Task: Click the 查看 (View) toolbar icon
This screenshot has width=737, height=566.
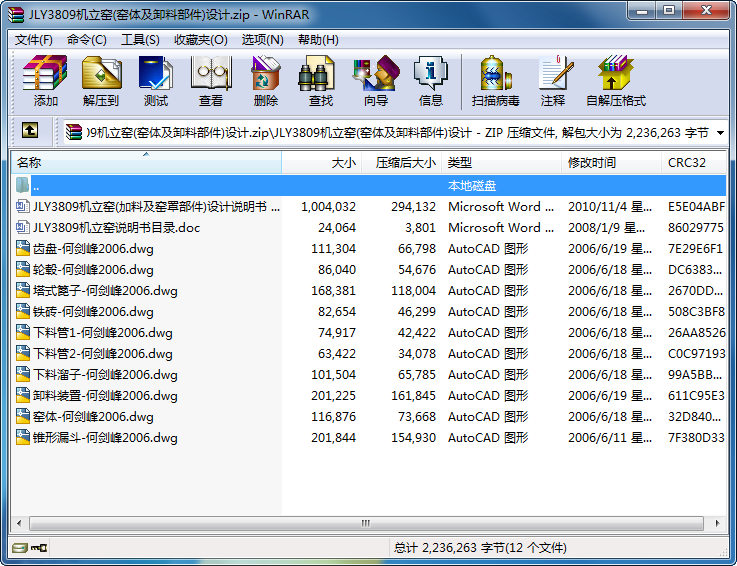Action: click(211, 73)
